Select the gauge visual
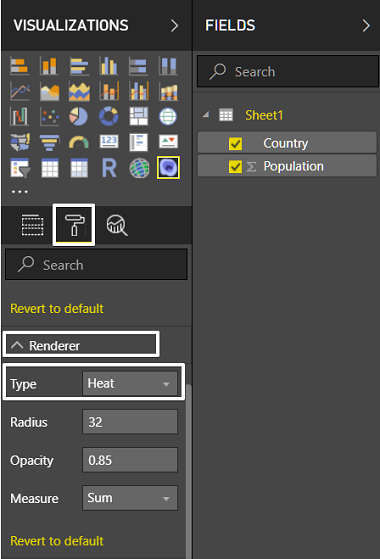380x559 pixels. [x=79, y=142]
